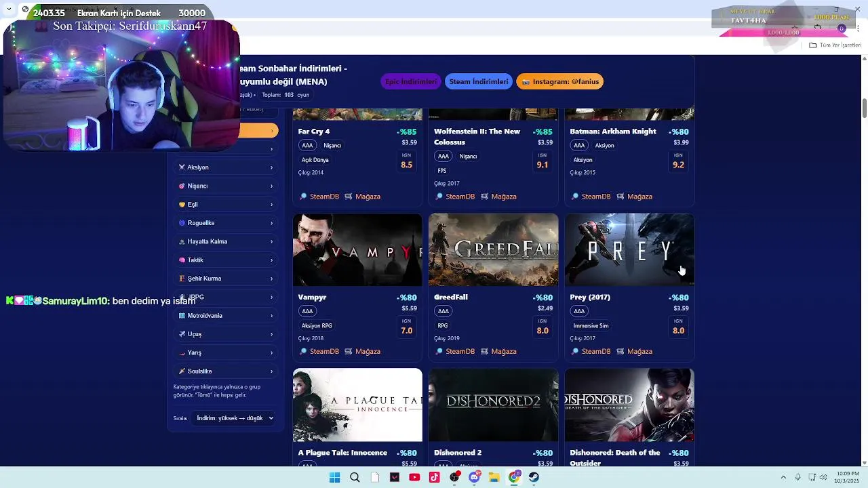Click the RPG tag on GreedFall
The width and height of the screenshot is (868, 488).
(x=443, y=326)
